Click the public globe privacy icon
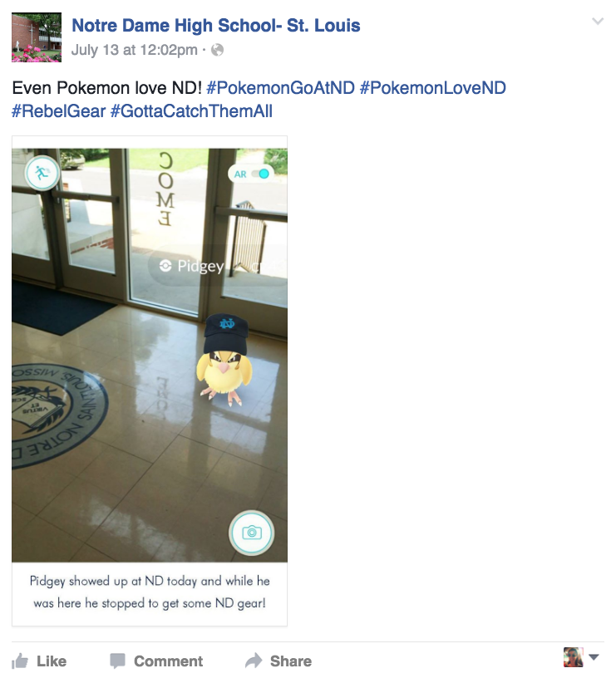Viewport: 616px width, 678px height. click(217, 50)
